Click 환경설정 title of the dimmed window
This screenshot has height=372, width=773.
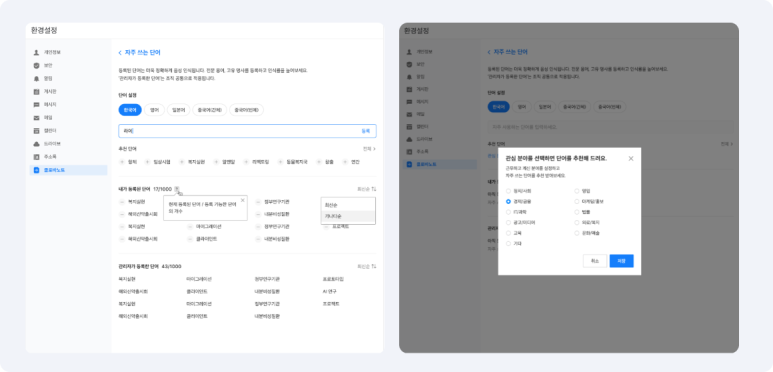click(417, 31)
